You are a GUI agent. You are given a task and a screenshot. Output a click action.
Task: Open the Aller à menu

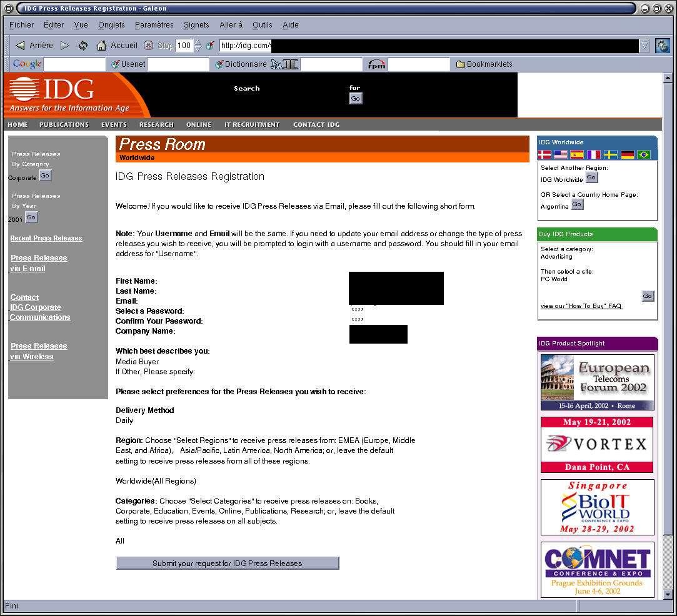[231, 25]
